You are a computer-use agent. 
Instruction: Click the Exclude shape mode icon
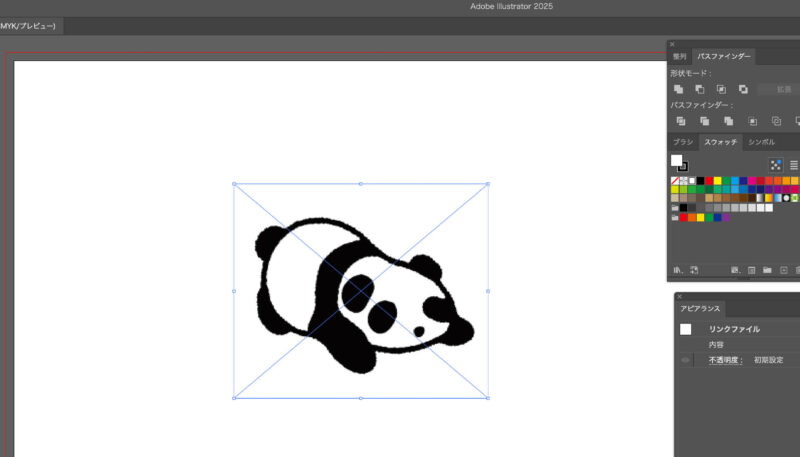coord(743,89)
